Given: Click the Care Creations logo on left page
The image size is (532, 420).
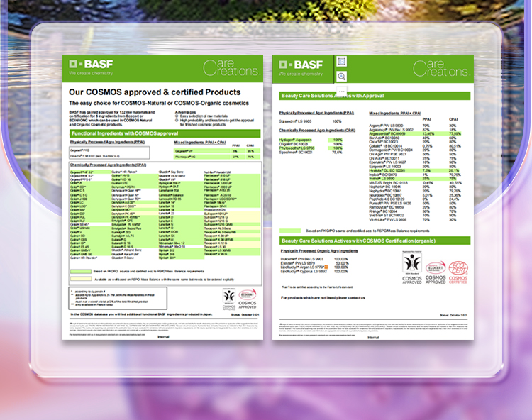Looking at the screenshot, I should (x=231, y=67).
